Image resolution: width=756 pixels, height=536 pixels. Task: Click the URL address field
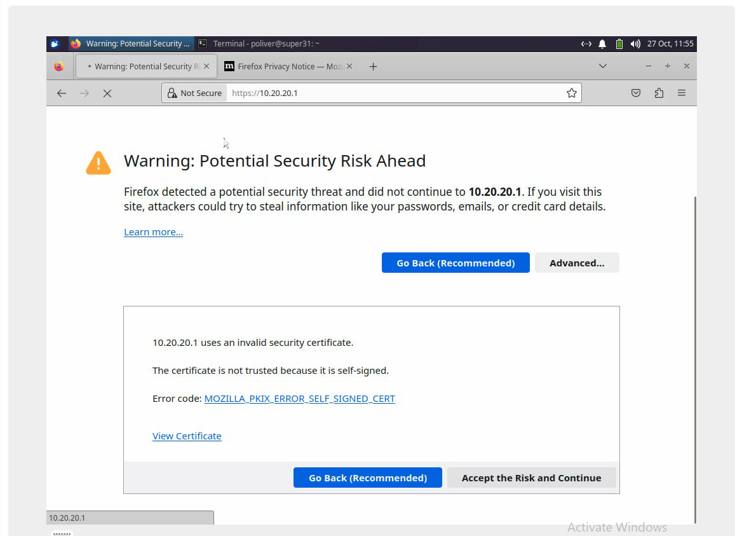[394, 93]
